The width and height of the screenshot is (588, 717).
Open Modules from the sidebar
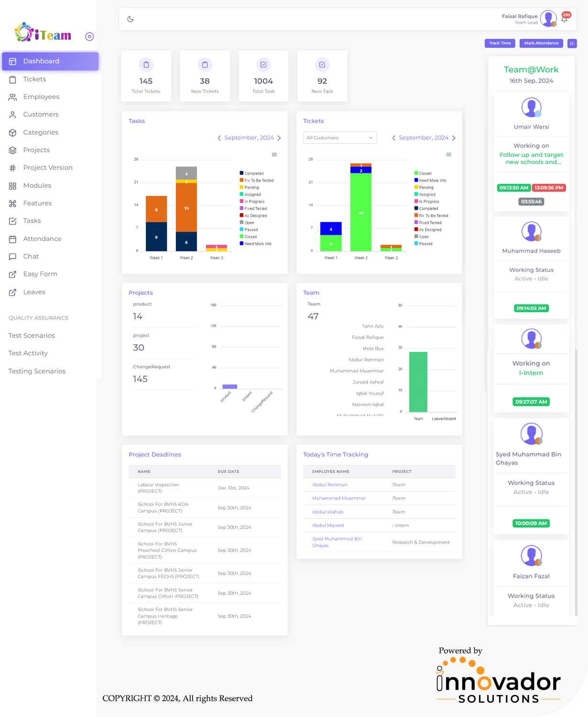pos(37,185)
